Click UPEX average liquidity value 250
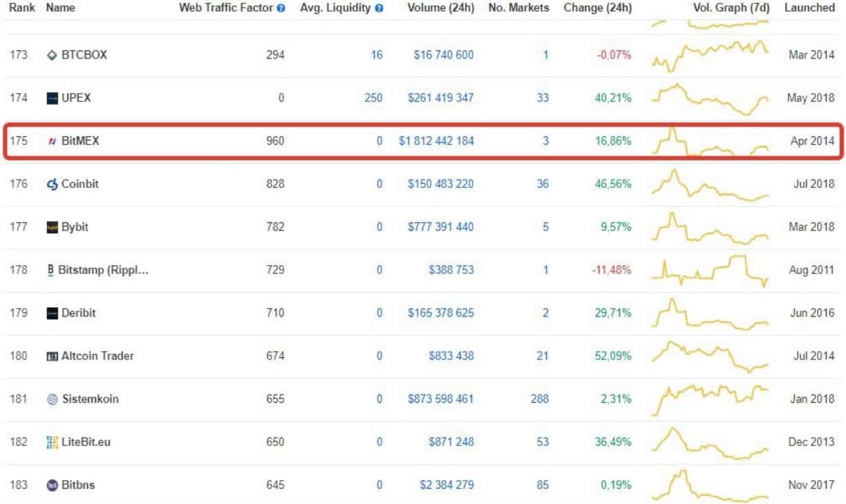 tap(373, 98)
